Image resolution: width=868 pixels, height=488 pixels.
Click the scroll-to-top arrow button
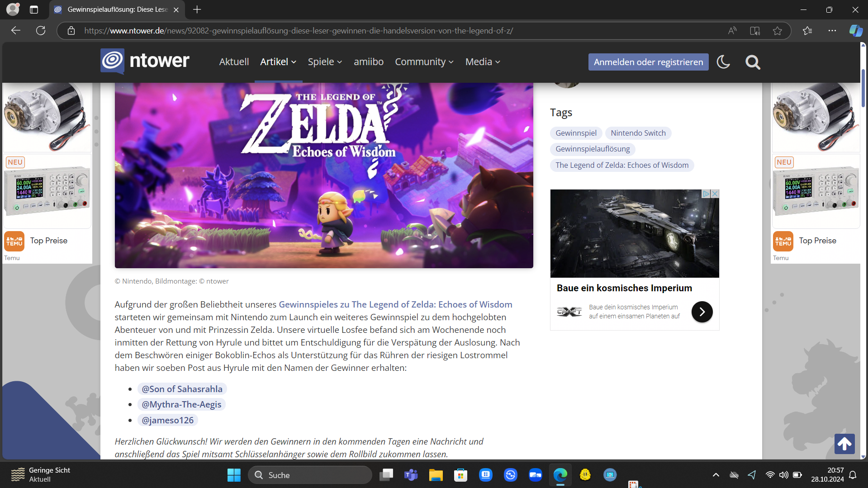click(844, 444)
